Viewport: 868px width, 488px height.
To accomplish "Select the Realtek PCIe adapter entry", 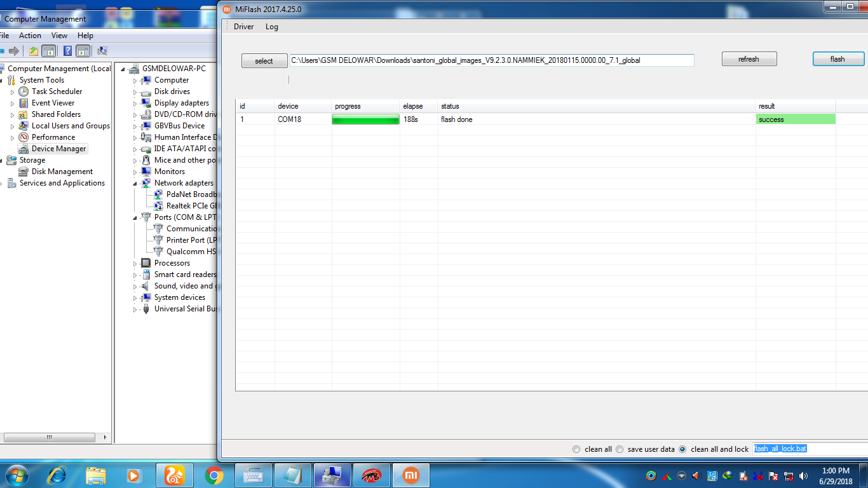I will (x=192, y=206).
